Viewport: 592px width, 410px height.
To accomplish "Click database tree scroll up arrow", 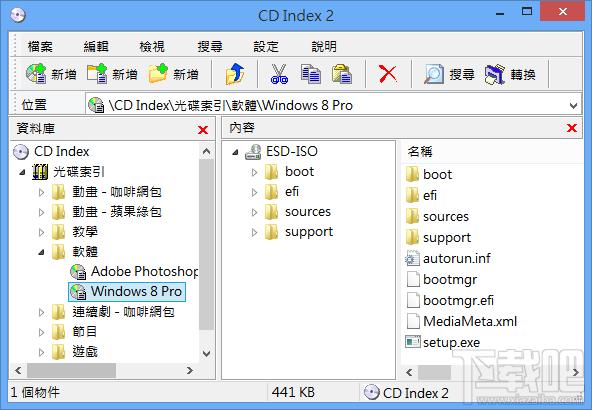I will click(206, 151).
